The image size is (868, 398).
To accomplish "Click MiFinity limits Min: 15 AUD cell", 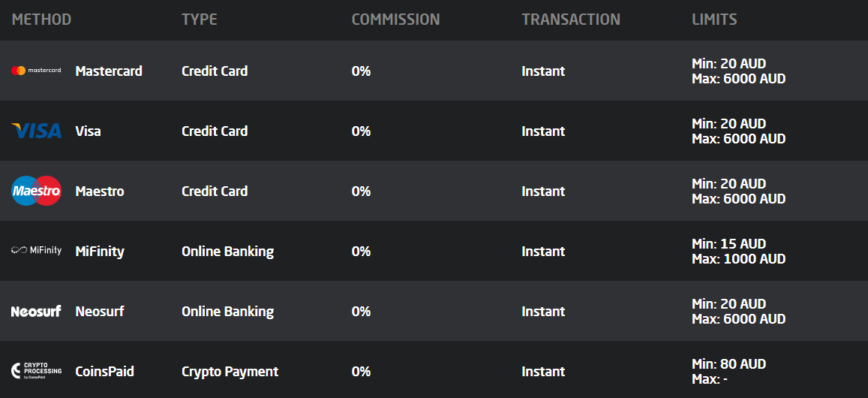I will point(728,244).
